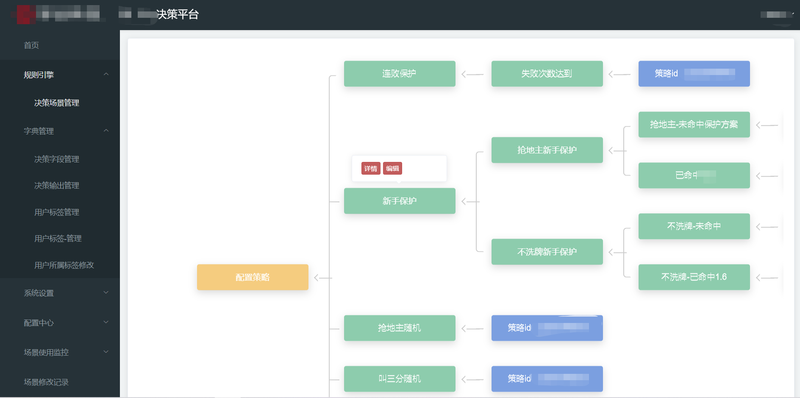This screenshot has height=398, width=800.
Task: Click the red 编辑 button
Action: [x=392, y=169]
